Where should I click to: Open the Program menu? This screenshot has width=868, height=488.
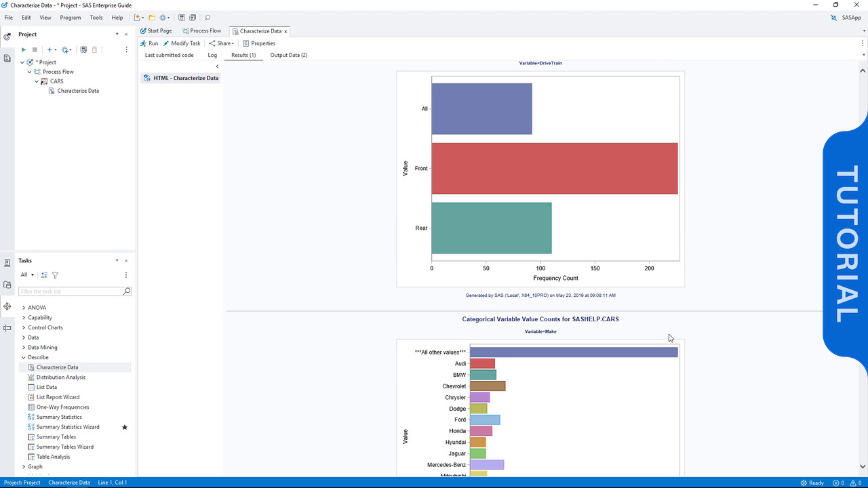coord(71,18)
